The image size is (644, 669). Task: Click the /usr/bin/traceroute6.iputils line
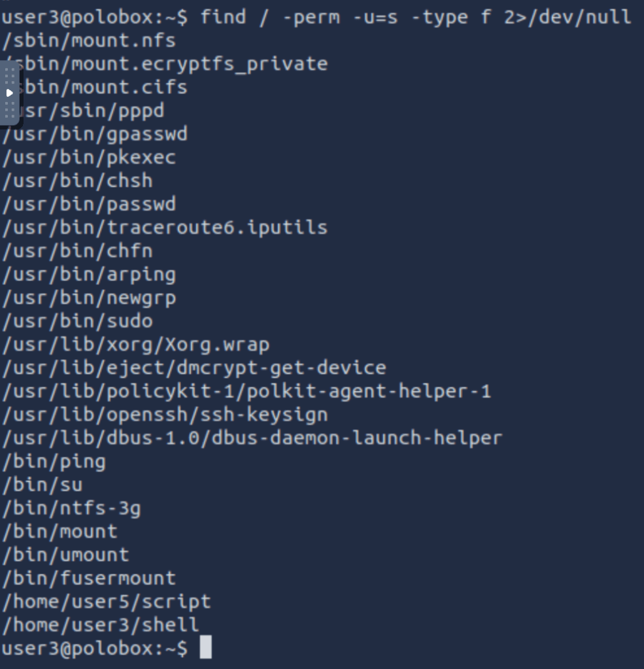point(165,228)
